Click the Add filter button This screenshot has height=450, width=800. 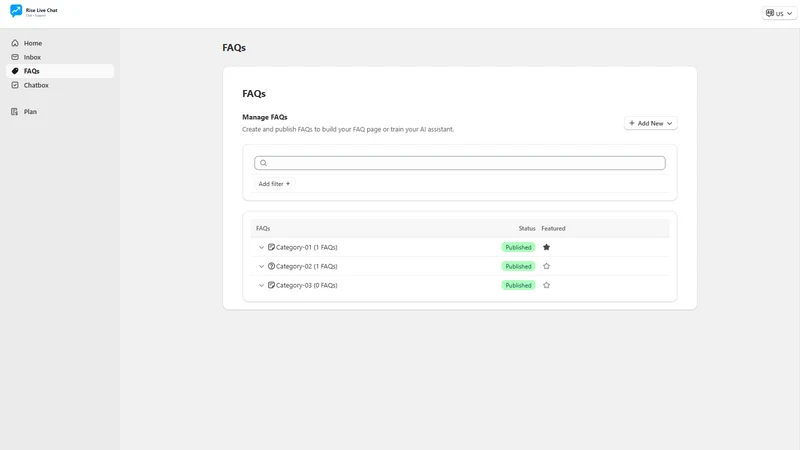coord(274,184)
